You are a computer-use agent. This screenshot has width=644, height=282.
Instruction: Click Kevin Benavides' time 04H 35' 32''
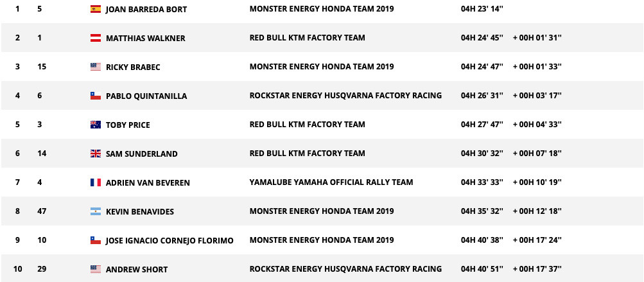click(482, 211)
